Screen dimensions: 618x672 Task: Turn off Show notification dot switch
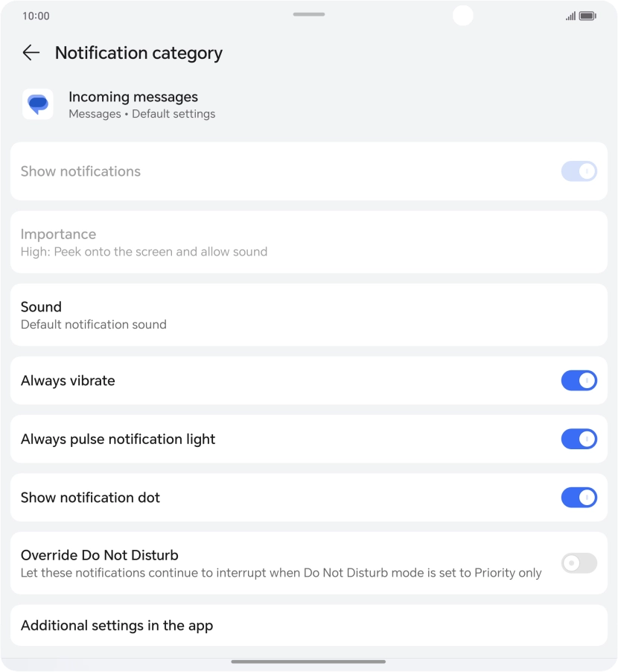[x=579, y=497]
